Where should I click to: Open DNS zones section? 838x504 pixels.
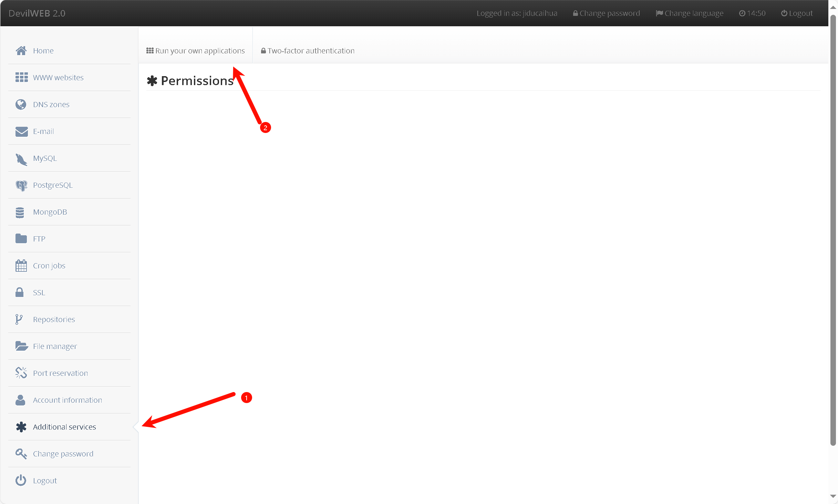click(x=69, y=104)
